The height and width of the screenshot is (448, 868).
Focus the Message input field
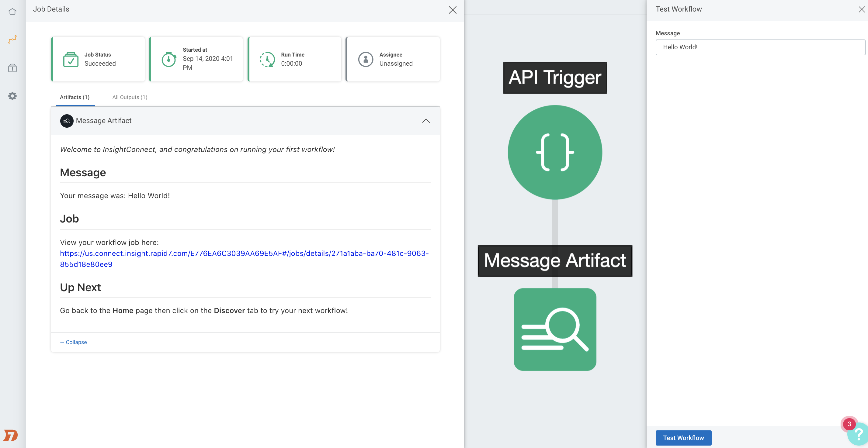coord(760,47)
